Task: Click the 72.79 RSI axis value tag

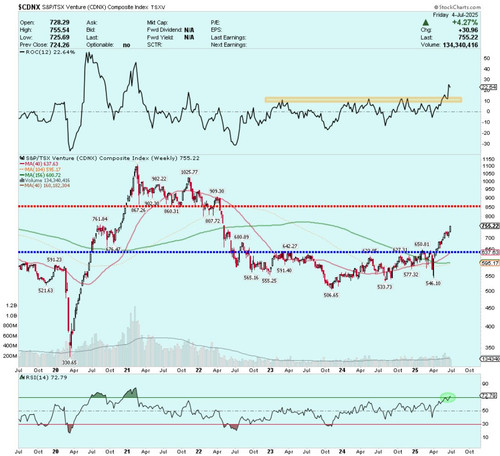Action: point(490,396)
